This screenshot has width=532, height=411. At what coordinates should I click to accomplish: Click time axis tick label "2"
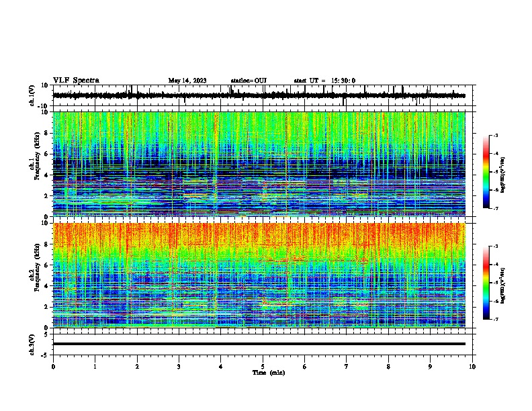tap(137, 367)
